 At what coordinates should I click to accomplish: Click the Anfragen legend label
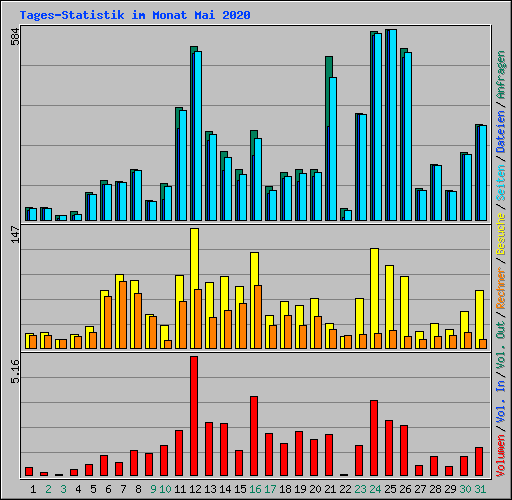501,75
